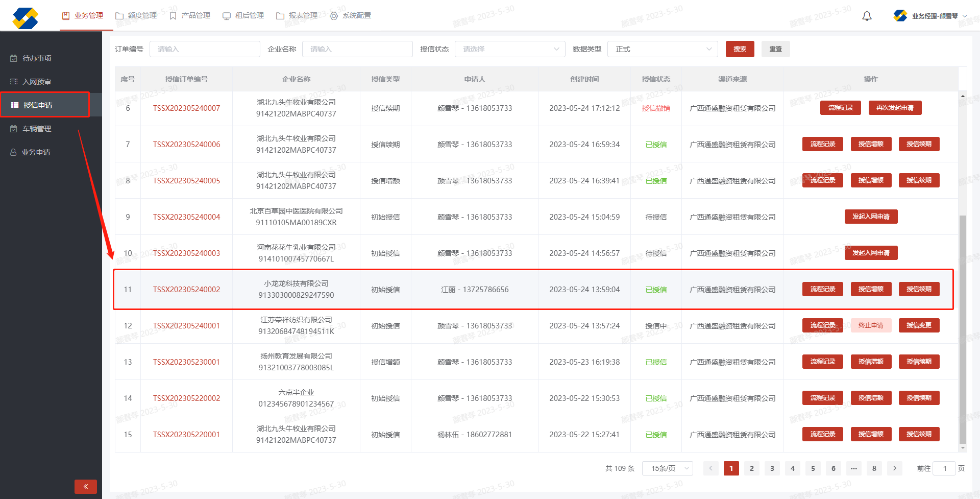
Task: Go to next page arrow
Action: [894, 468]
